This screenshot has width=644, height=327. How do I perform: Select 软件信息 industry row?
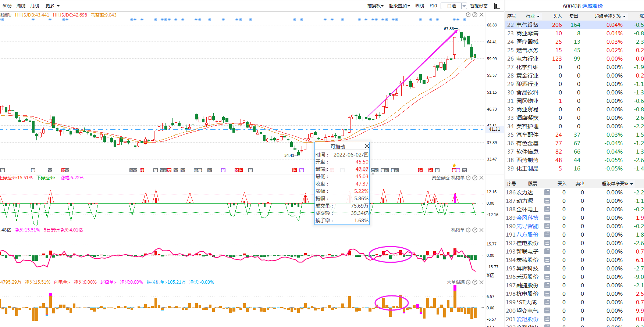pos(574,151)
